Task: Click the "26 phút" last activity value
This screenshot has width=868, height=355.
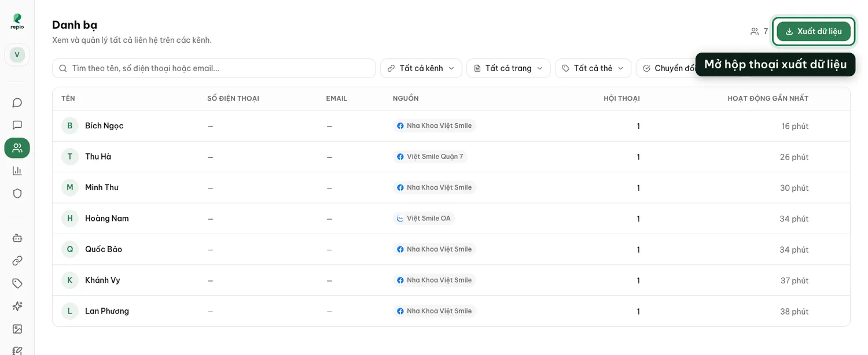Action: 795,157
